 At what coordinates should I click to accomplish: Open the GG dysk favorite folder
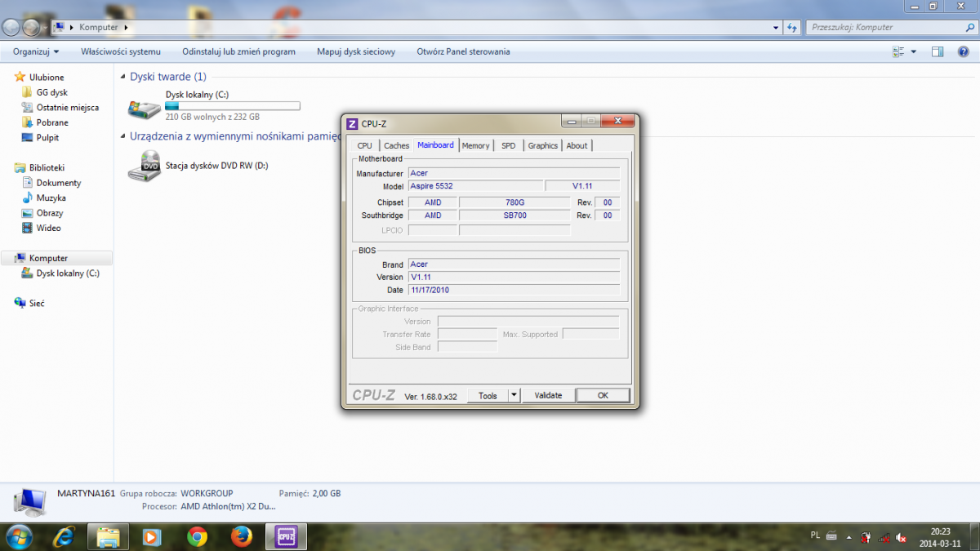pyautogui.click(x=51, y=92)
